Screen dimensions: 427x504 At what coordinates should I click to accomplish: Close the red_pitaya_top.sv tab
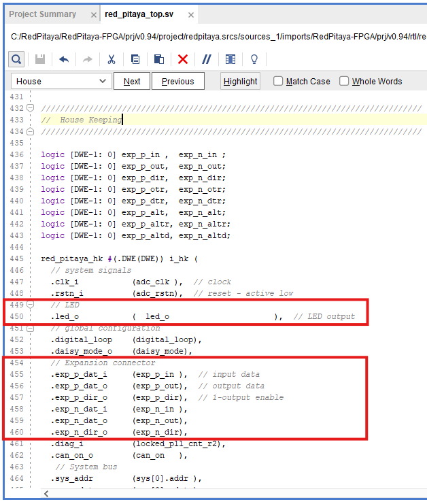click(191, 15)
